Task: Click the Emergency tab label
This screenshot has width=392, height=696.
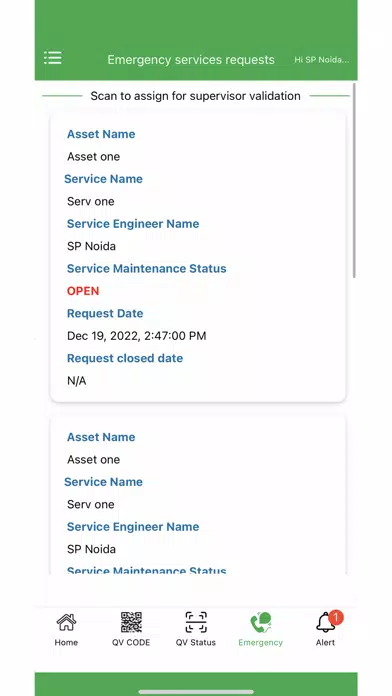Action: coord(261,642)
